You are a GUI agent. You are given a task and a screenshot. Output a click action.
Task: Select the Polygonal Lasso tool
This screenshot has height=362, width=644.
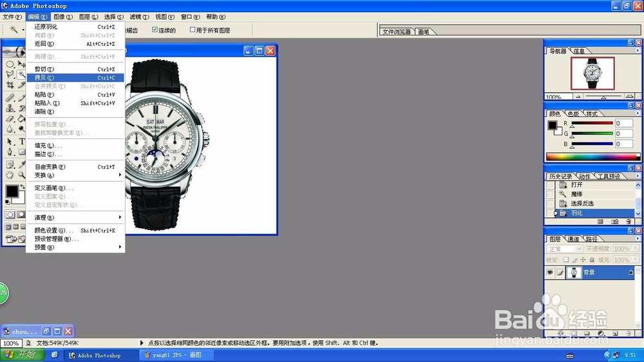pyautogui.click(x=10, y=74)
